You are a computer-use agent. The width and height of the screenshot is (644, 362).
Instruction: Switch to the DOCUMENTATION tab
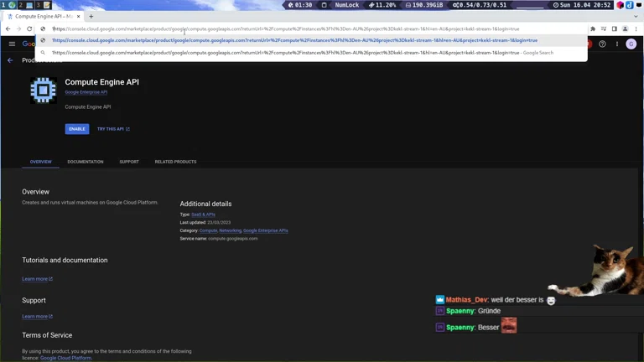[86, 162]
